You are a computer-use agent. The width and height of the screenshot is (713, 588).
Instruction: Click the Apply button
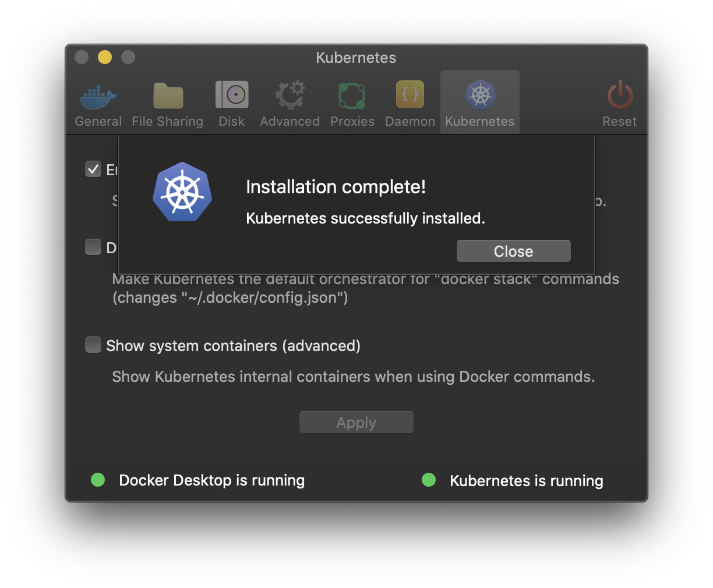tap(356, 422)
